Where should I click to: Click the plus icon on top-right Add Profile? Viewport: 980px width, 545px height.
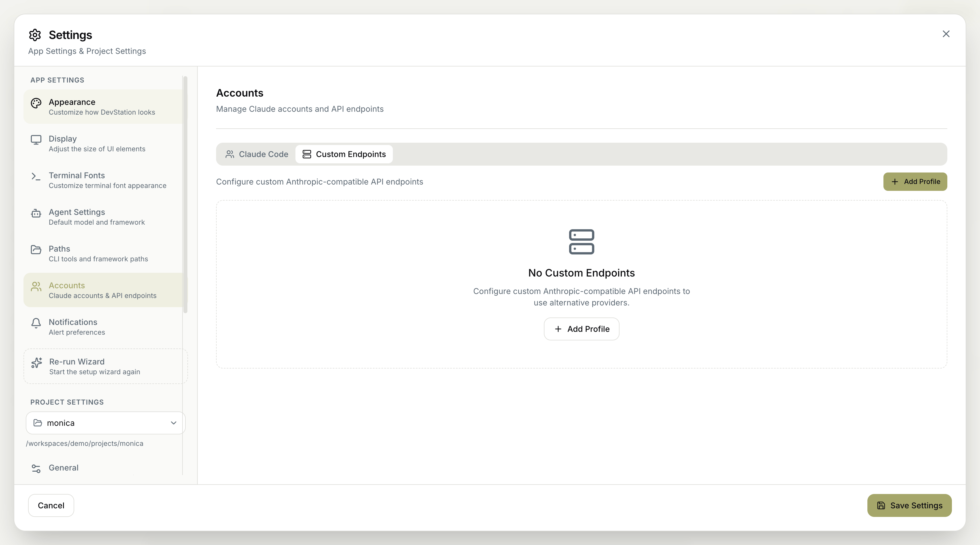pyautogui.click(x=895, y=182)
